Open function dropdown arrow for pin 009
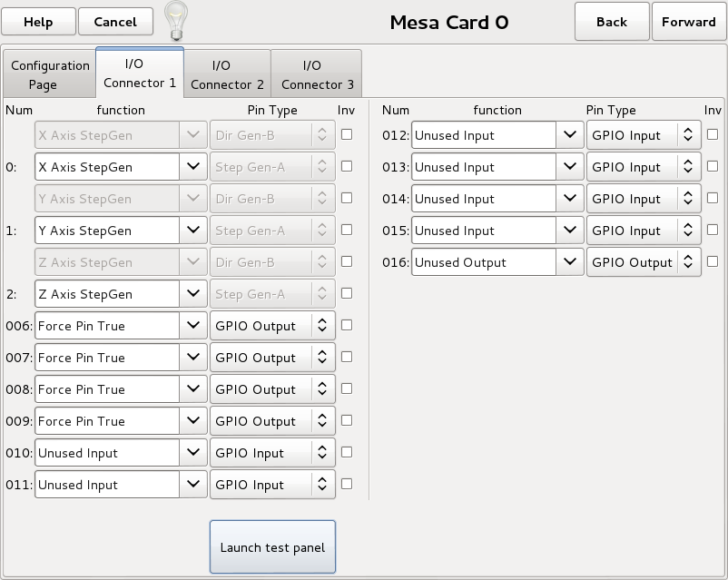728x580 pixels. click(193, 421)
